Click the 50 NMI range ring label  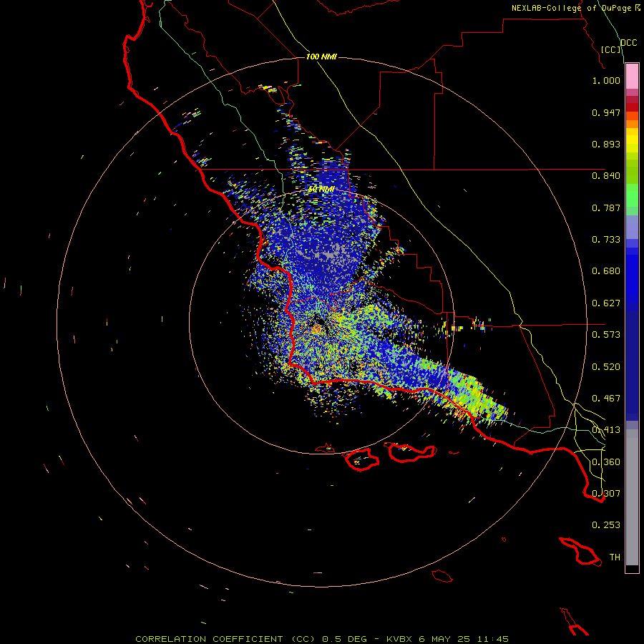(321, 190)
